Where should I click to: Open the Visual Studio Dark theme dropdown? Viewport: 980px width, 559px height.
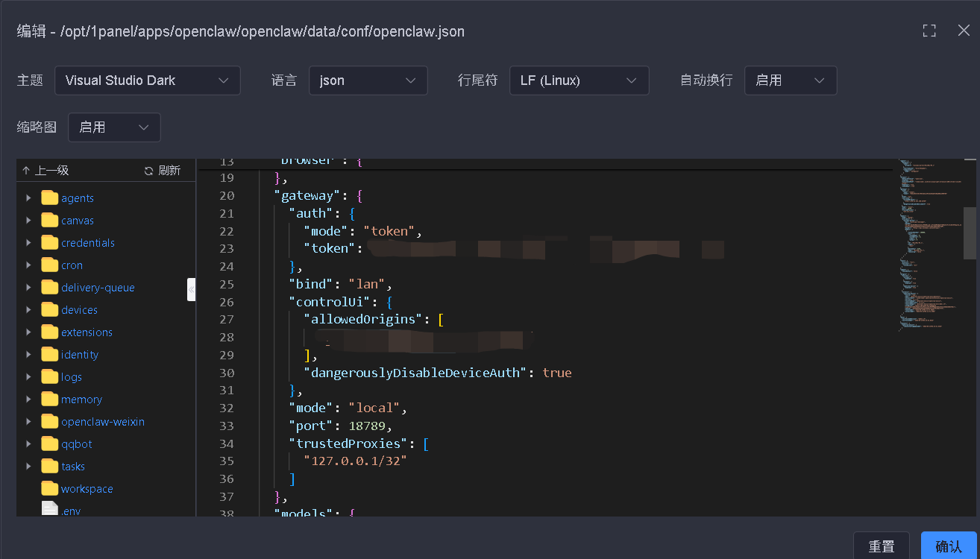point(147,80)
